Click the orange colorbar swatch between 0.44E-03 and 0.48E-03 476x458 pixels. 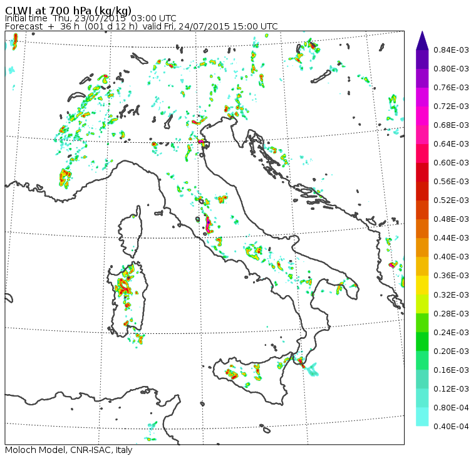[422, 229]
